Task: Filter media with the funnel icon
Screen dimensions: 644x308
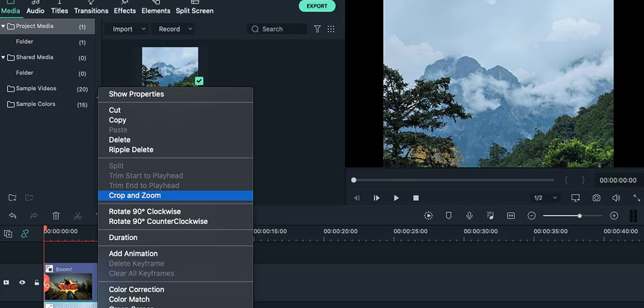Action: [317, 29]
